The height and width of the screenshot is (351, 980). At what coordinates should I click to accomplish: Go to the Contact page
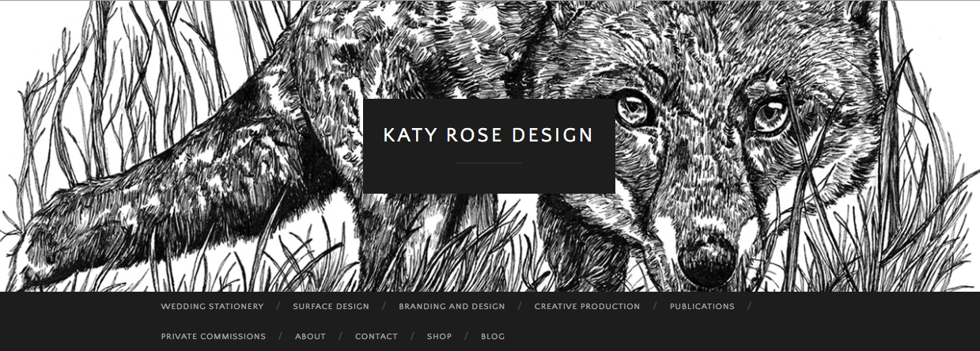tap(376, 337)
